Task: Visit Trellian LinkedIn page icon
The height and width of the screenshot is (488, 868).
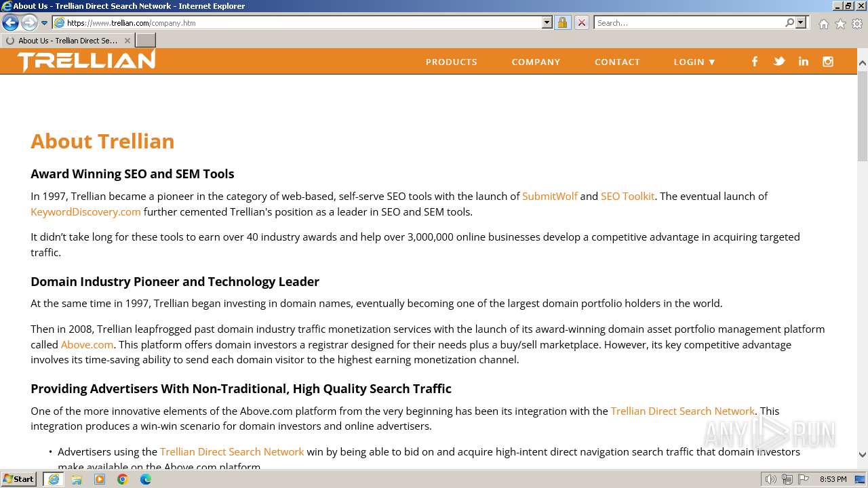Action: [804, 61]
